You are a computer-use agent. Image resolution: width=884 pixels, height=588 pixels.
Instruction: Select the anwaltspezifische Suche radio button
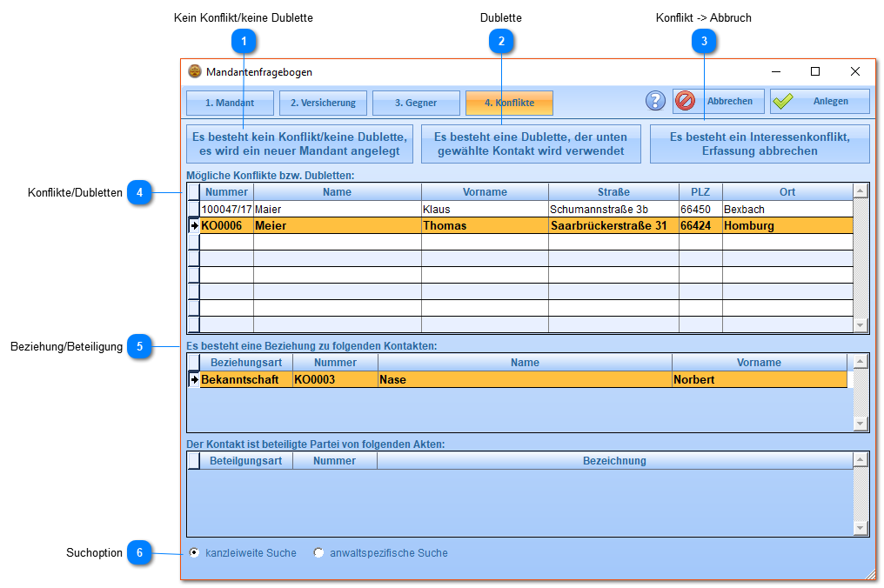[319, 553]
